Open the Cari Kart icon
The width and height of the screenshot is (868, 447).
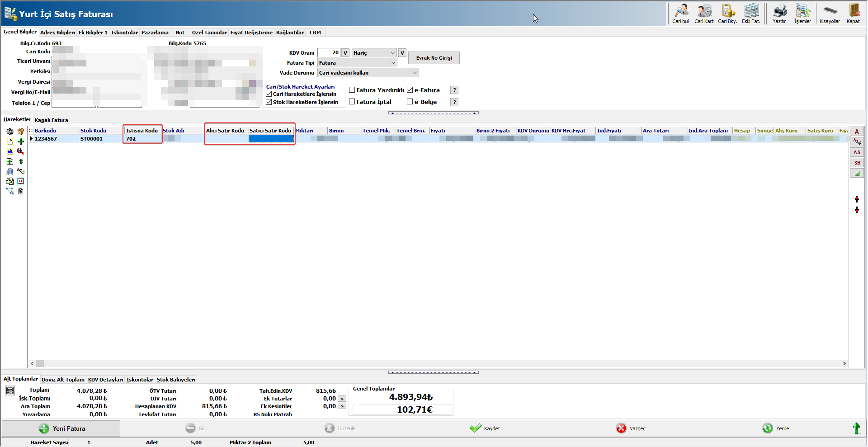[704, 14]
